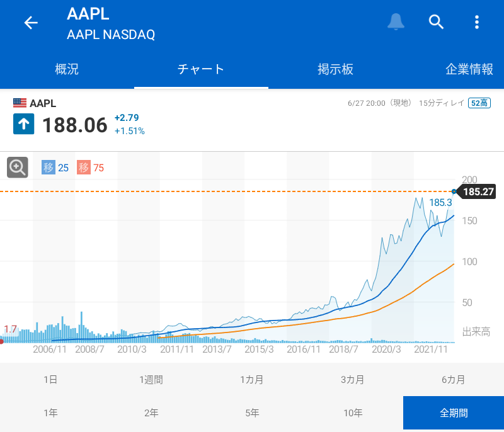This screenshot has width=504, height=432.
Task: Tap the 2006/11 date axis label
Action: tap(50, 349)
